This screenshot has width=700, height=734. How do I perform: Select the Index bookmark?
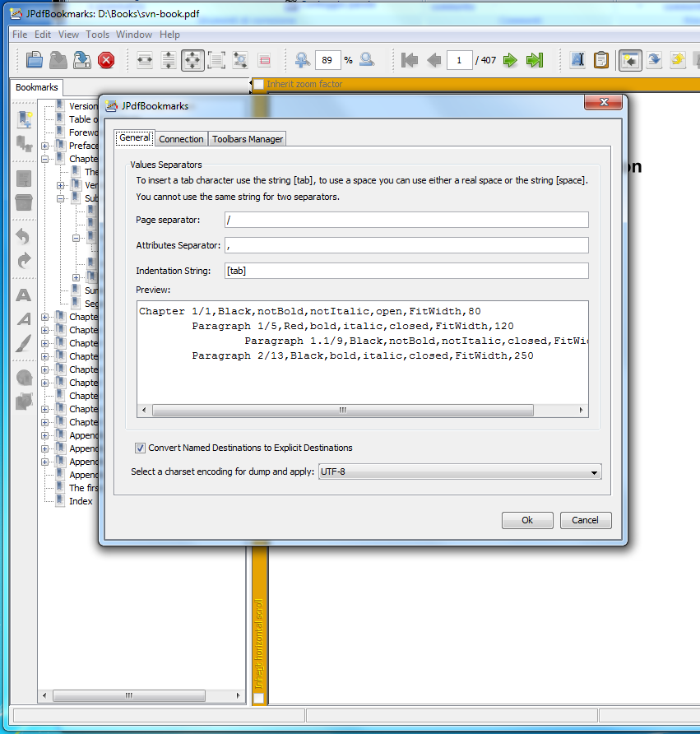point(81,501)
